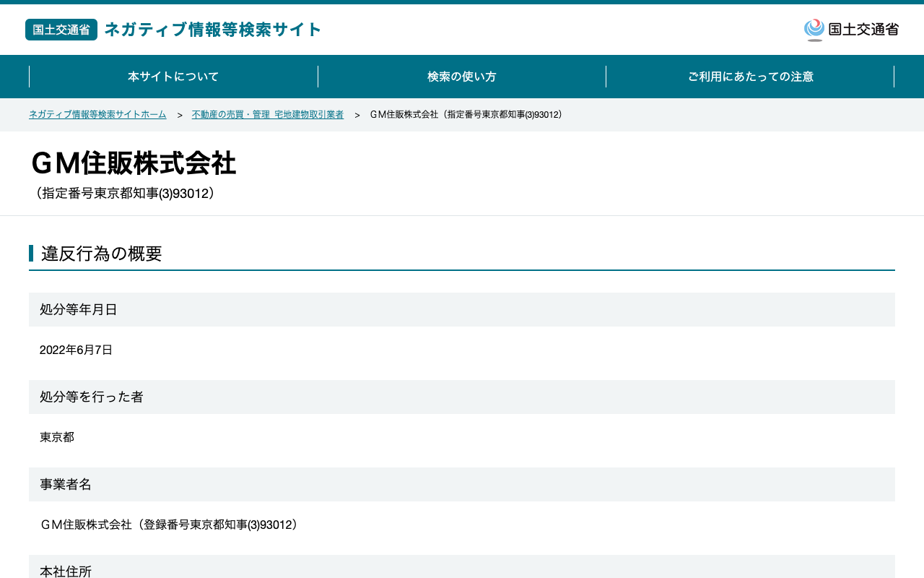Click the MLIT emblem logo icon
This screenshot has height=578, width=924.
click(x=814, y=30)
